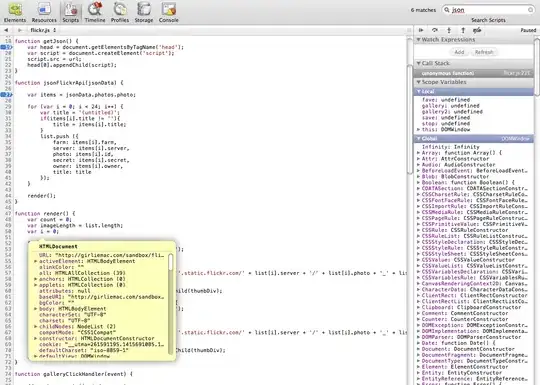
Task: Click the Add watch expression button
Action: click(x=459, y=52)
